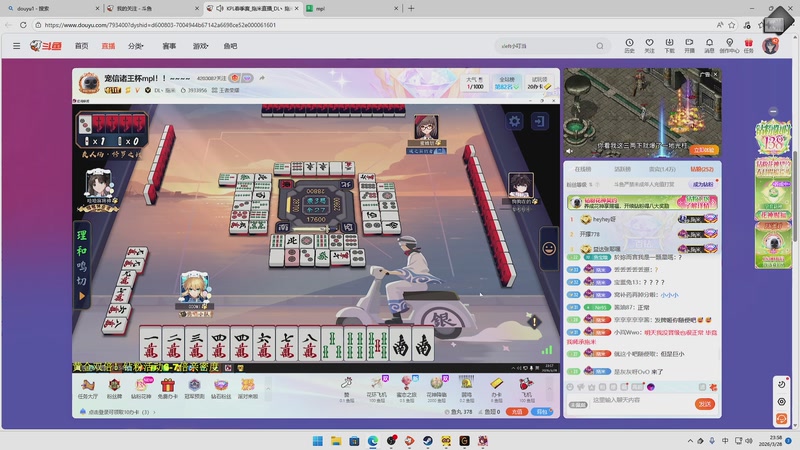Image resolution: width=800 pixels, height=450 pixels.
Task: Share the stream with the arrow icon
Action: coord(262,78)
